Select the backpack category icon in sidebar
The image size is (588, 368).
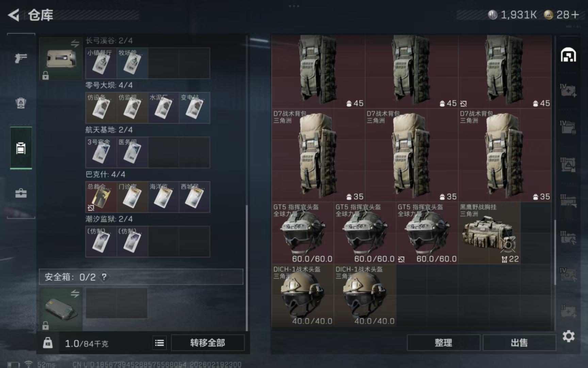pos(21,103)
